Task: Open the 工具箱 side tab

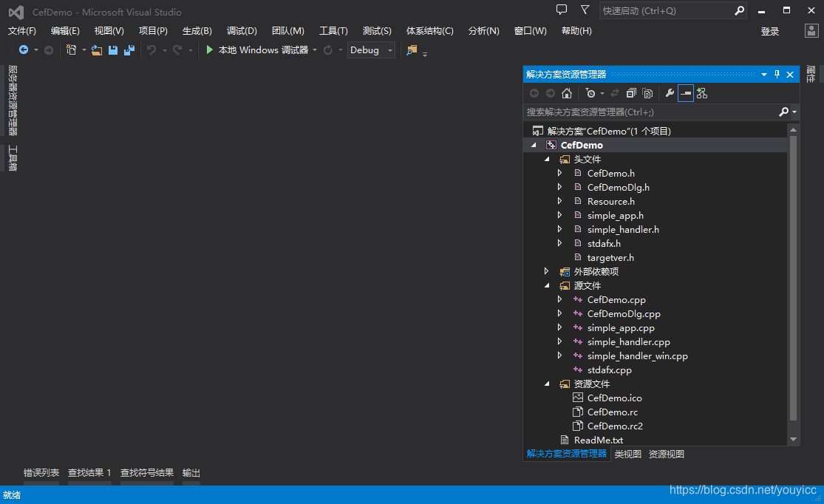Action: 13,158
